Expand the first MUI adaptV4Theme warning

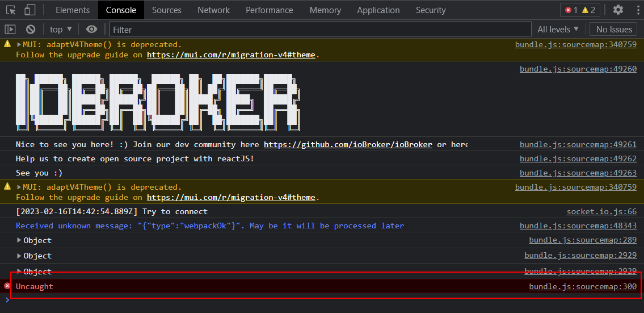19,44
